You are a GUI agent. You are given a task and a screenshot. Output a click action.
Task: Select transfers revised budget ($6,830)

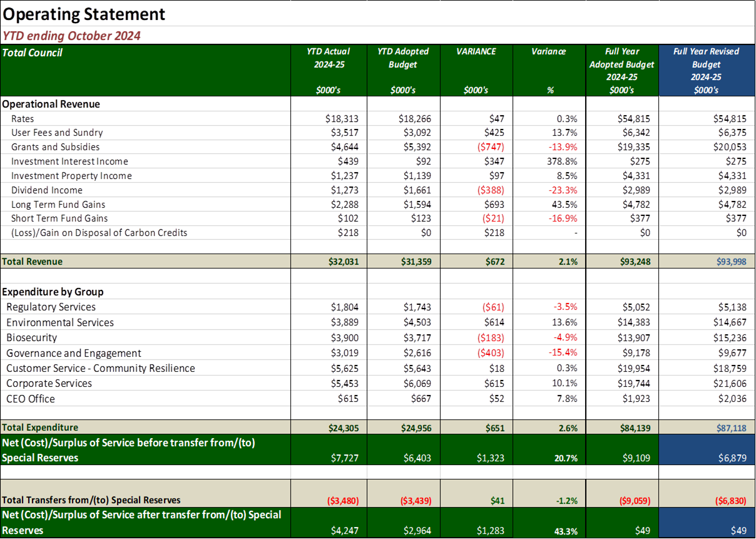(731, 501)
